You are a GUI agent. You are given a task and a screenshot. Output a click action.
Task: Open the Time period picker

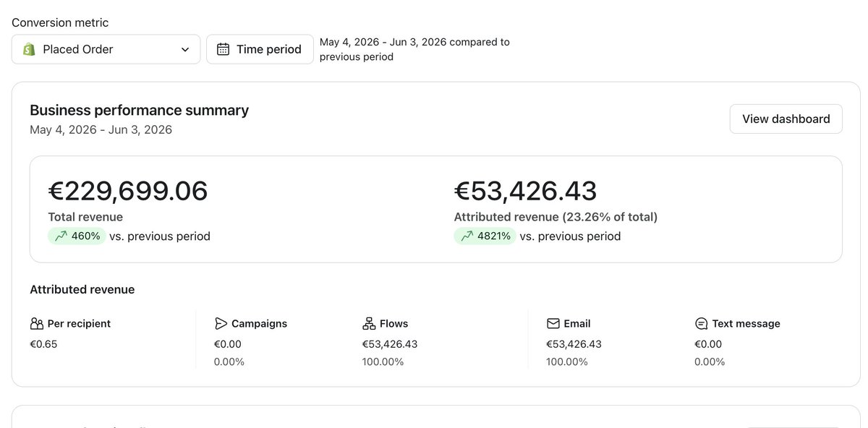coord(260,49)
